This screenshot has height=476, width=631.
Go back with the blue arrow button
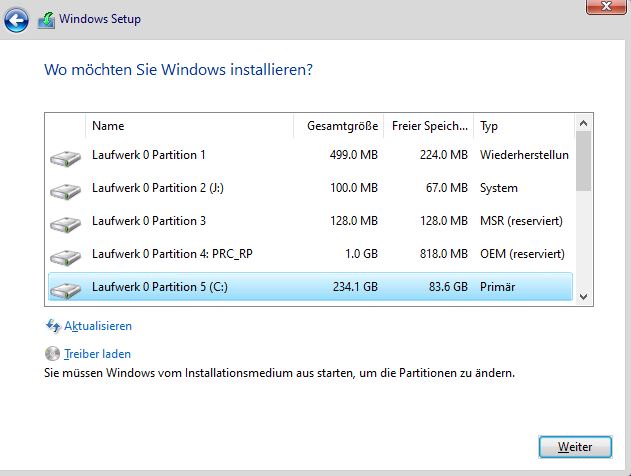[16, 20]
